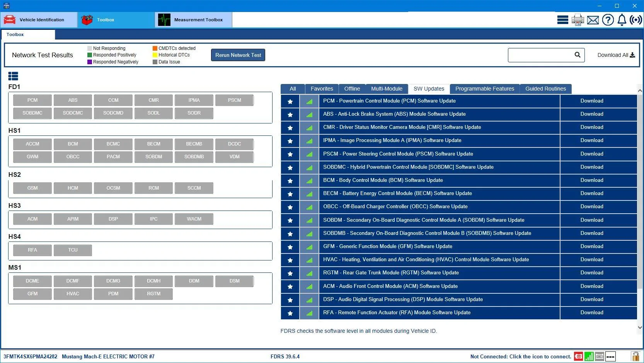Download the IPMA Software Update

click(592, 140)
